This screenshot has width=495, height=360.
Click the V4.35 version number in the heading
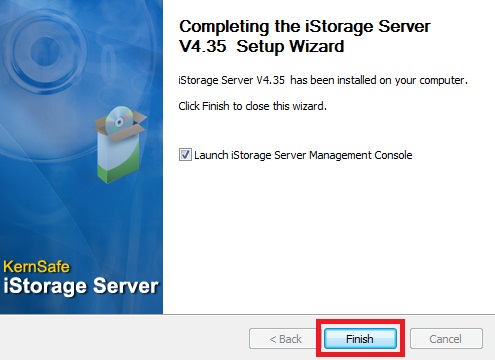click(x=203, y=46)
